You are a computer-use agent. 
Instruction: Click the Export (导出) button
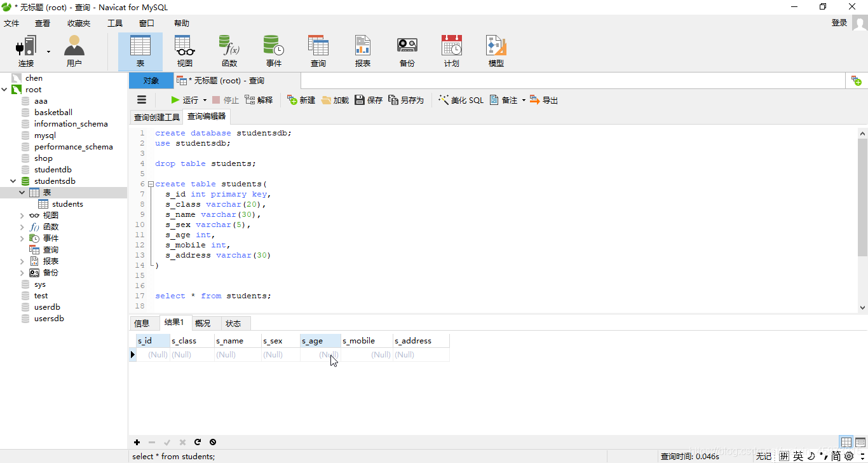(x=544, y=100)
